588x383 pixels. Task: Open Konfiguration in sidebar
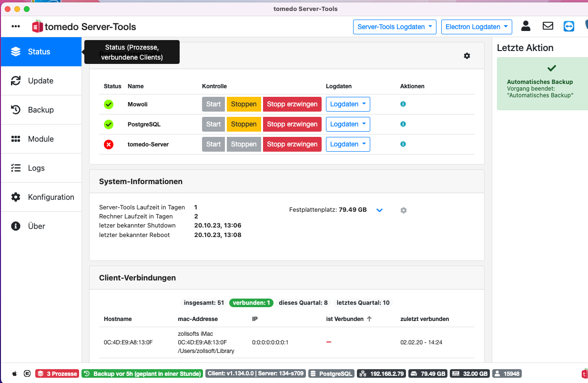[x=41, y=197]
